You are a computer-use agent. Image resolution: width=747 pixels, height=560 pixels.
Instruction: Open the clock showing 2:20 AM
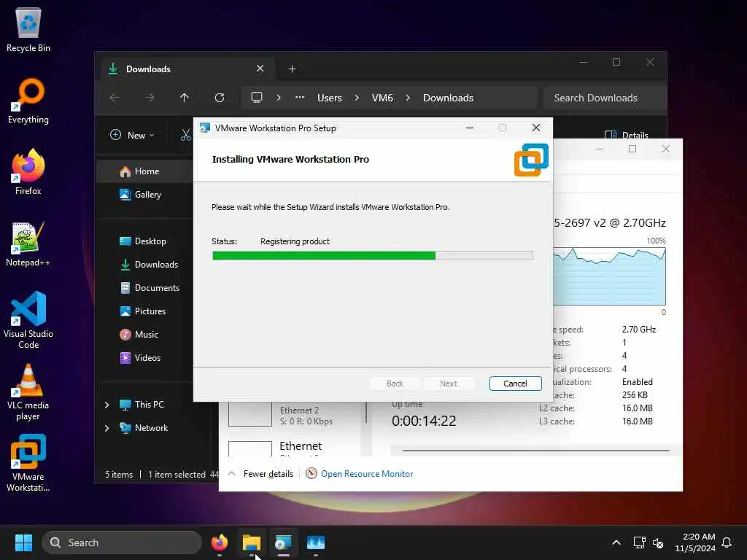694,542
